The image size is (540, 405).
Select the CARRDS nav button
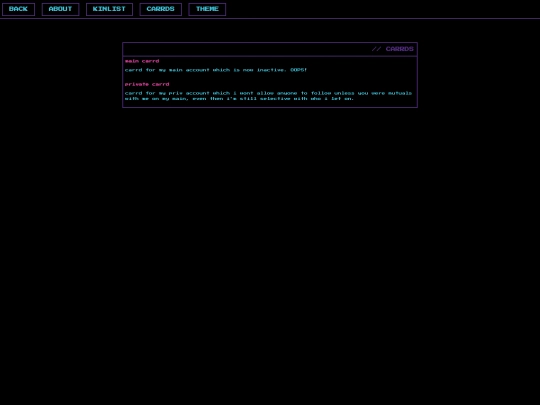pyautogui.click(x=160, y=9)
